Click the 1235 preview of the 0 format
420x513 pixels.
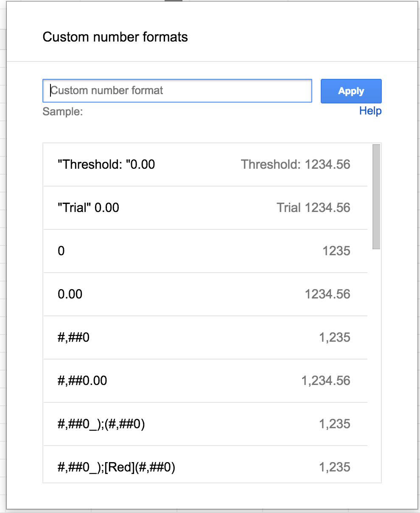[x=336, y=251]
